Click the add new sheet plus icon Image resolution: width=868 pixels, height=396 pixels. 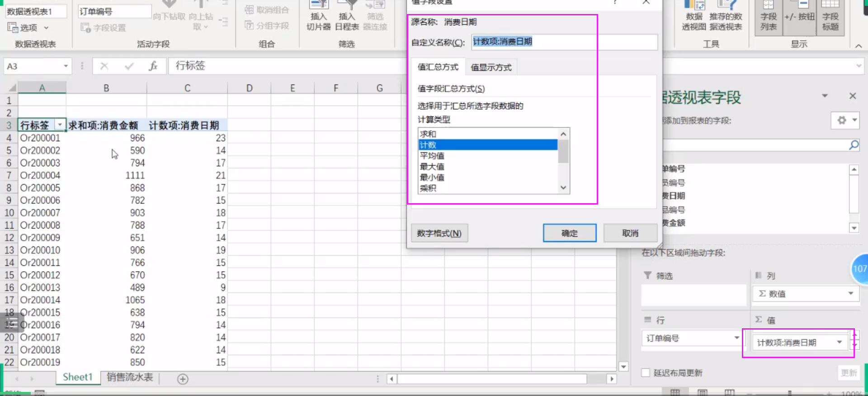(x=183, y=379)
